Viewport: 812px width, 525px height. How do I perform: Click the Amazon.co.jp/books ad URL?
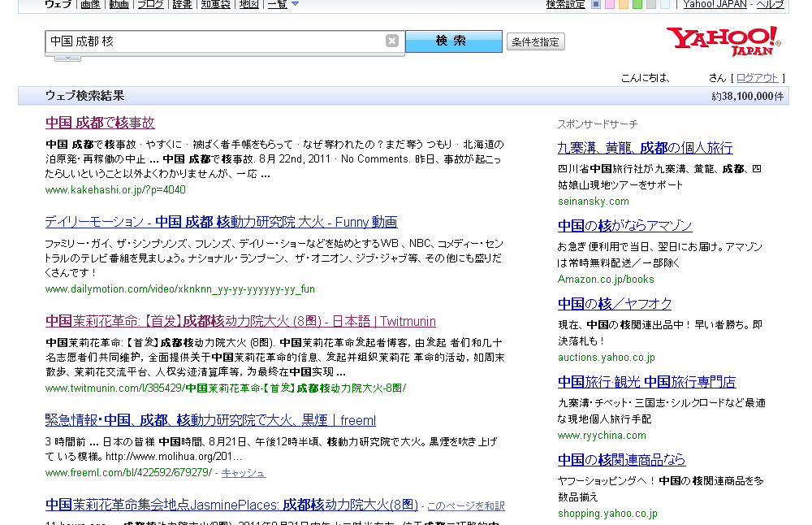606,279
